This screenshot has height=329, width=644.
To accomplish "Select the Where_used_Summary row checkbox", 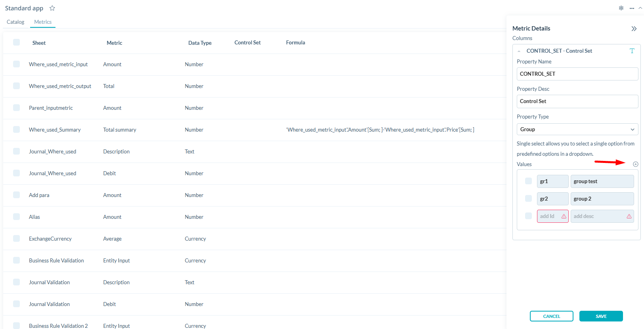I will pyautogui.click(x=16, y=130).
